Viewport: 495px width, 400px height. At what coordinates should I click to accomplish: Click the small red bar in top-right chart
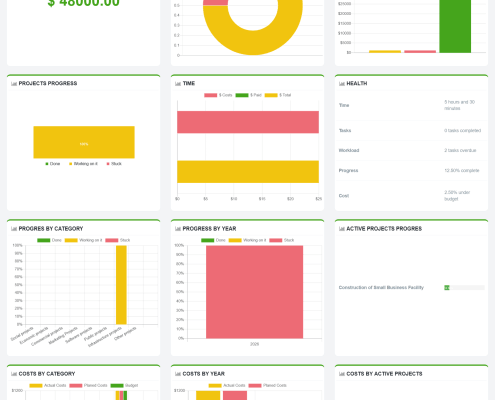click(x=420, y=52)
